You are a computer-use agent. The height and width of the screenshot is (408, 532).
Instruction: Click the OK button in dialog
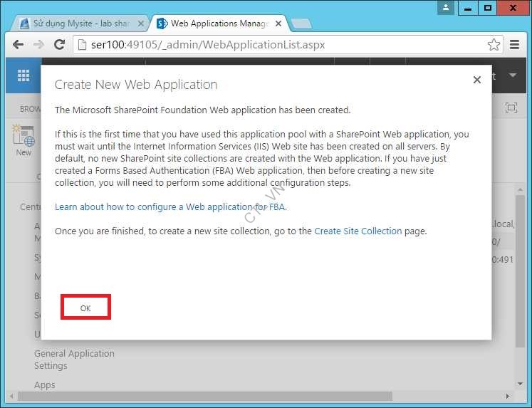(x=85, y=308)
